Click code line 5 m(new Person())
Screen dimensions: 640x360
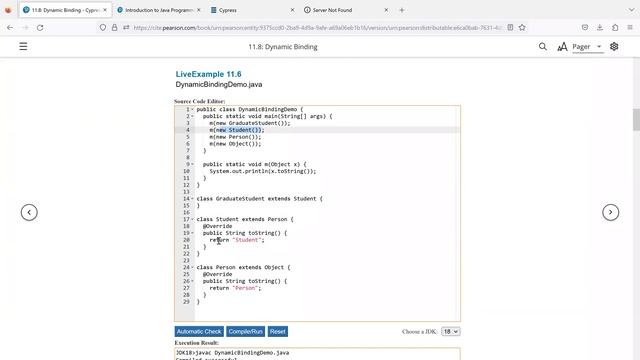click(x=235, y=137)
